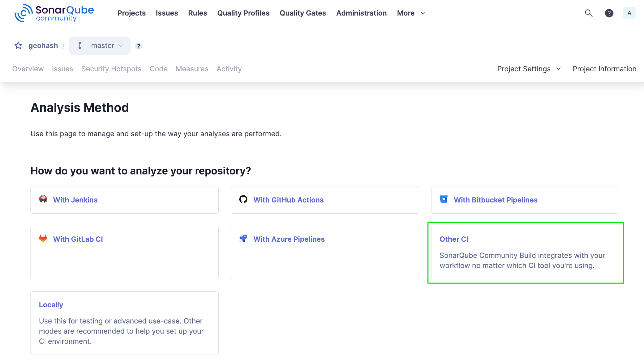This screenshot has width=644, height=361.
Task: Open Rules page
Action: [x=198, y=13]
